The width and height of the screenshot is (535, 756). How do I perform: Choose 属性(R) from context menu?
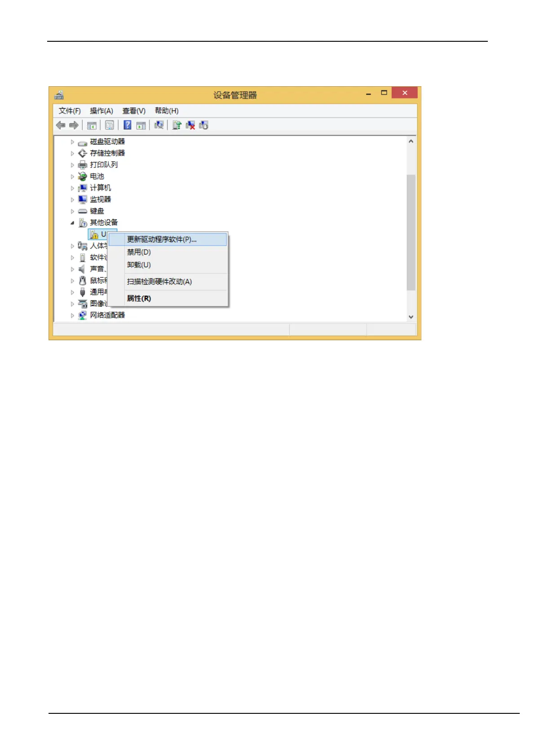pyautogui.click(x=168, y=298)
